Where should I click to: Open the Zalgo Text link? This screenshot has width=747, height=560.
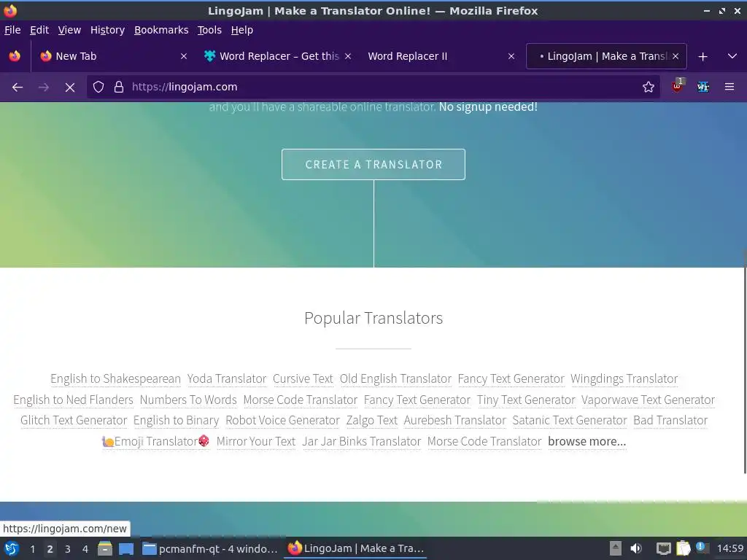(371, 421)
